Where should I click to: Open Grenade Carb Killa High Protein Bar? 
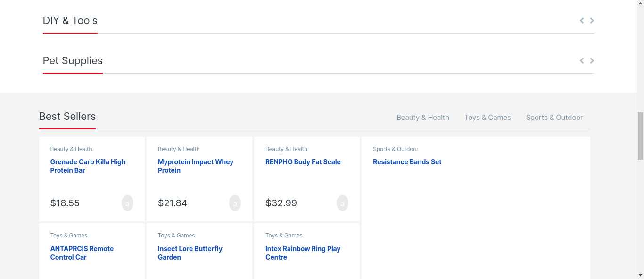(88, 166)
